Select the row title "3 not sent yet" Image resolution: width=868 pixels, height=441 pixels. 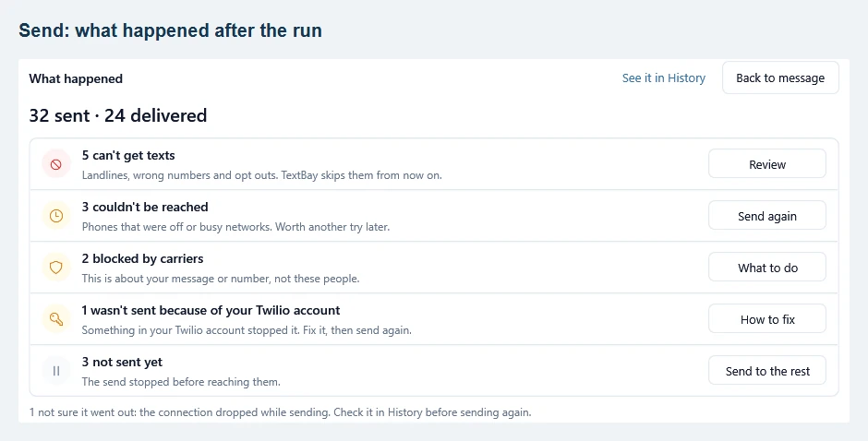point(122,362)
